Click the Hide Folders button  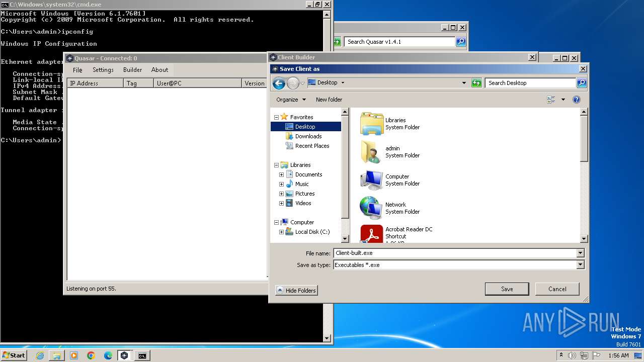296,291
